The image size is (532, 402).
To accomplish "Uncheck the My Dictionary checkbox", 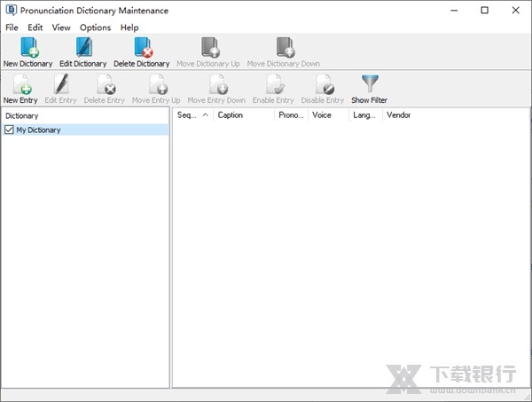I will point(9,130).
